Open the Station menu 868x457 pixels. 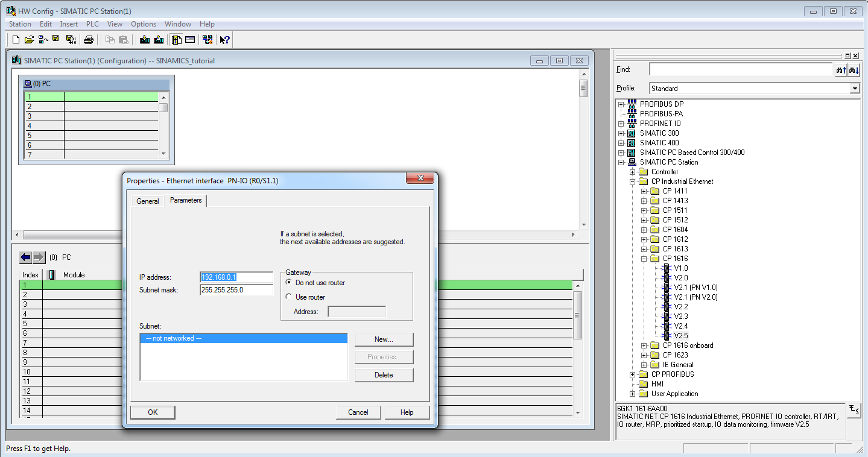(20, 24)
